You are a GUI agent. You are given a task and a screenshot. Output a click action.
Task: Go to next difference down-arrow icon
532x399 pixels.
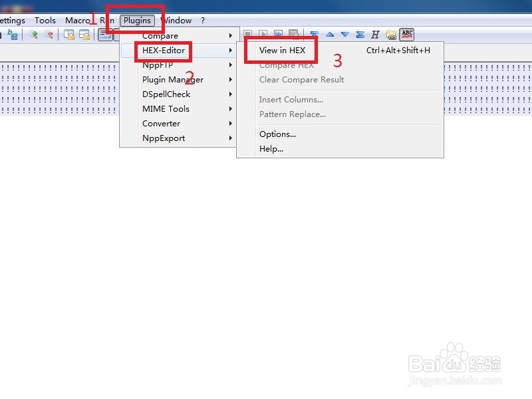[345, 35]
